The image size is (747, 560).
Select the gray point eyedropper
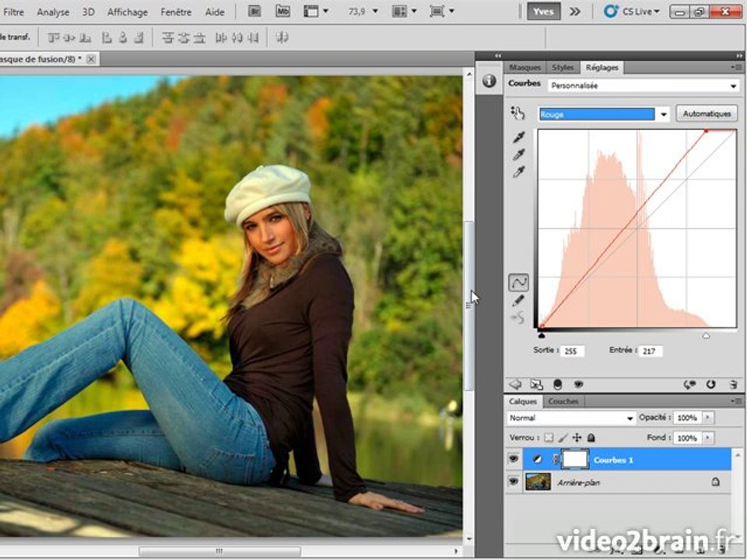click(x=519, y=155)
